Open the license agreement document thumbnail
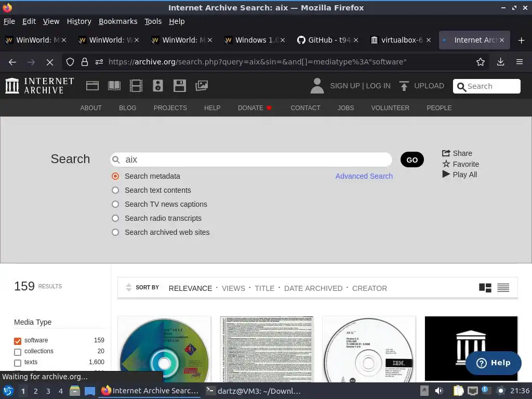The height and width of the screenshot is (399, 532). [267, 350]
